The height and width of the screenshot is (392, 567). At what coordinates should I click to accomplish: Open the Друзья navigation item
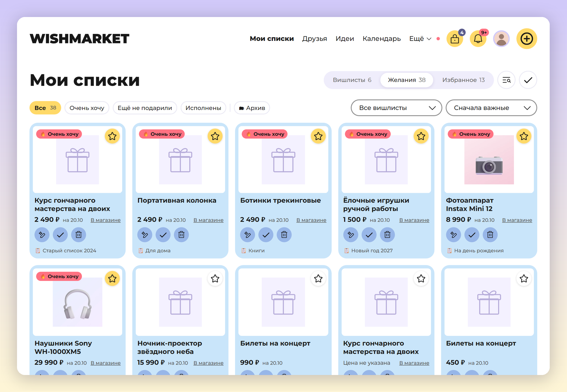point(314,39)
